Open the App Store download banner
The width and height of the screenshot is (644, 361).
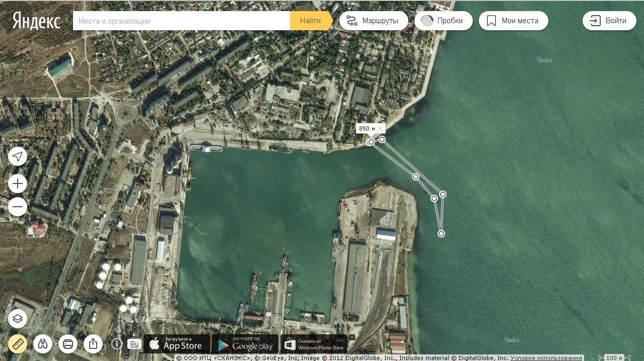[176, 344]
